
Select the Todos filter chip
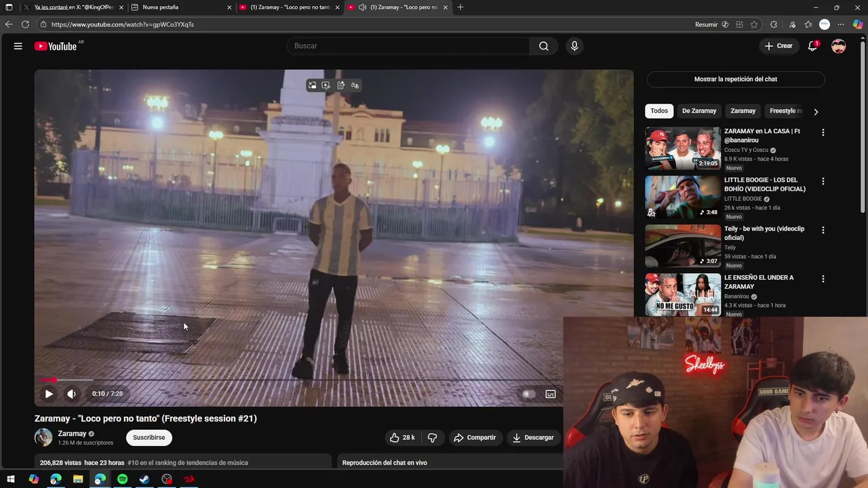[x=659, y=111]
